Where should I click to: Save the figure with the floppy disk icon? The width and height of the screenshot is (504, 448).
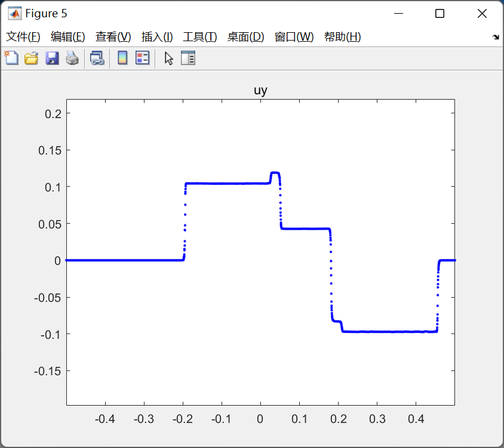pyautogui.click(x=52, y=58)
